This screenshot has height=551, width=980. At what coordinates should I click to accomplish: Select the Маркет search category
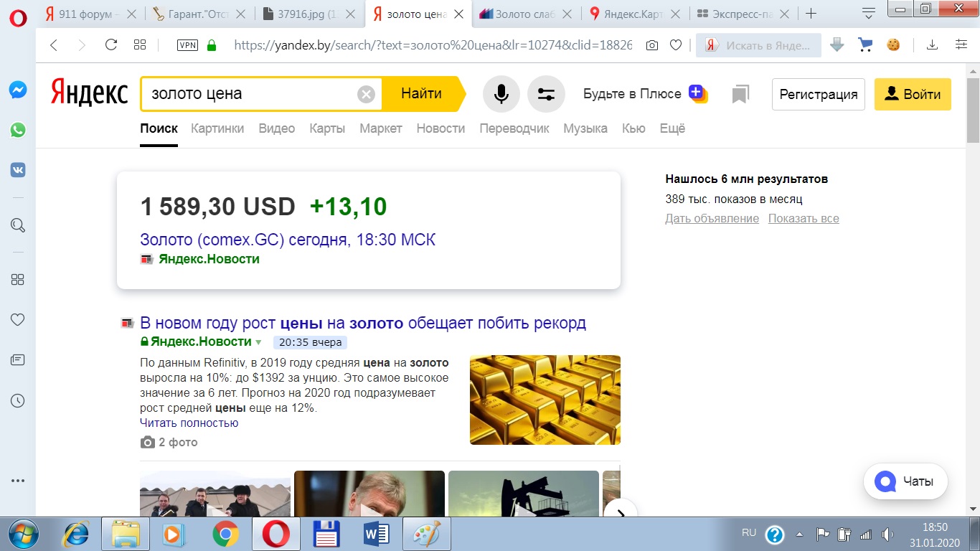pos(381,128)
